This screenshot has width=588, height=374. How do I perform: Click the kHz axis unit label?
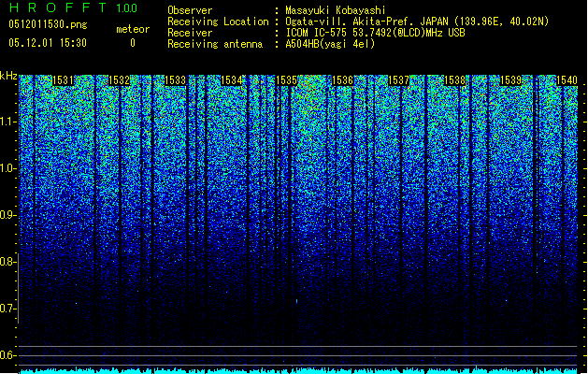(x=8, y=76)
